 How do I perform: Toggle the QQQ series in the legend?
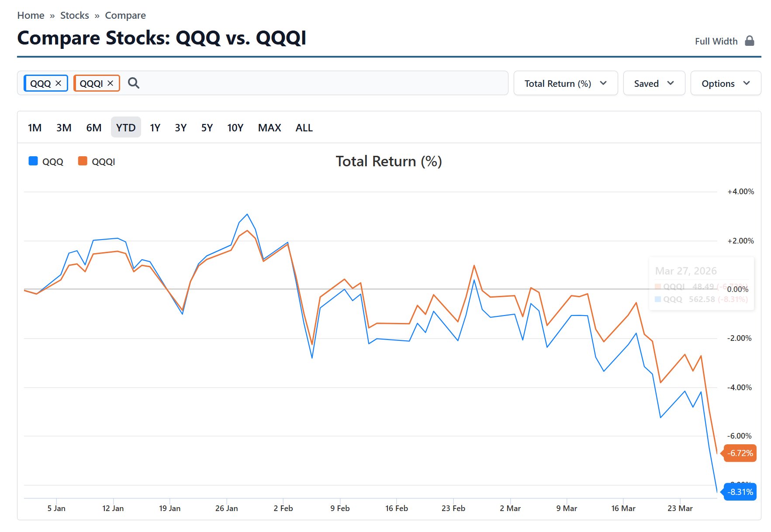52,162
